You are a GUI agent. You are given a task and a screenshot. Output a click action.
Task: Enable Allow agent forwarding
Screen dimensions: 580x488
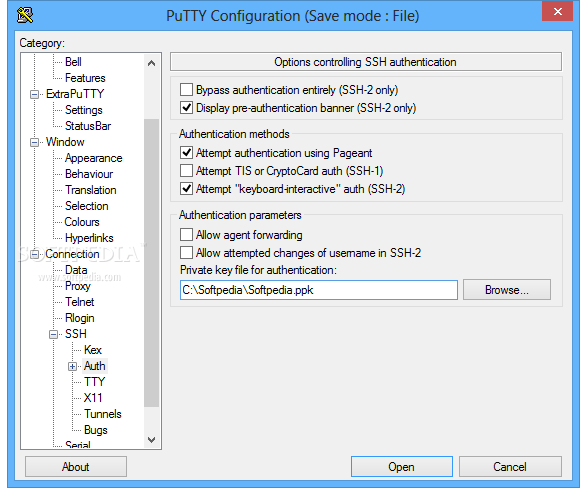186,235
